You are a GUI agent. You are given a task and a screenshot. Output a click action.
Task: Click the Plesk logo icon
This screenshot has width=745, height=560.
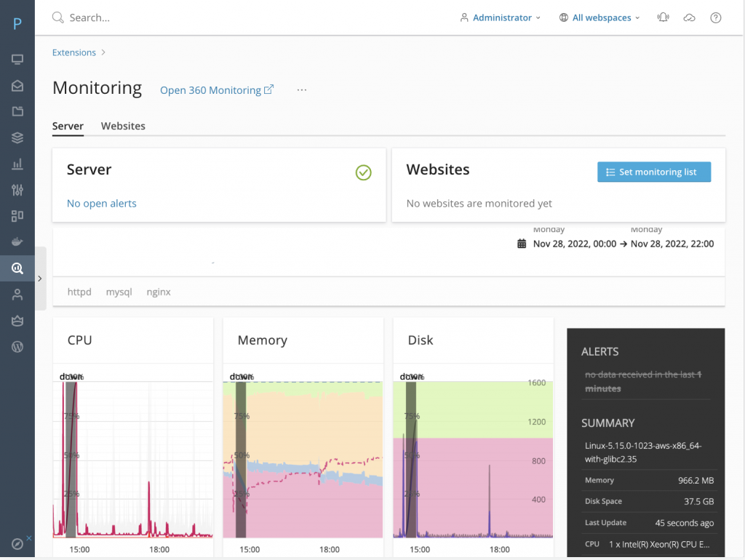pyautogui.click(x=17, y=23)
